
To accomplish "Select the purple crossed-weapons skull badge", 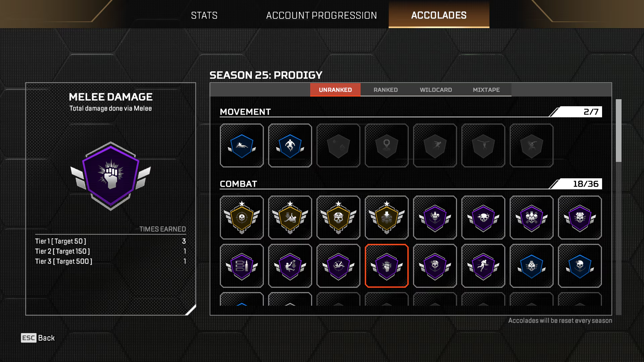I will (x=532, y=218).
